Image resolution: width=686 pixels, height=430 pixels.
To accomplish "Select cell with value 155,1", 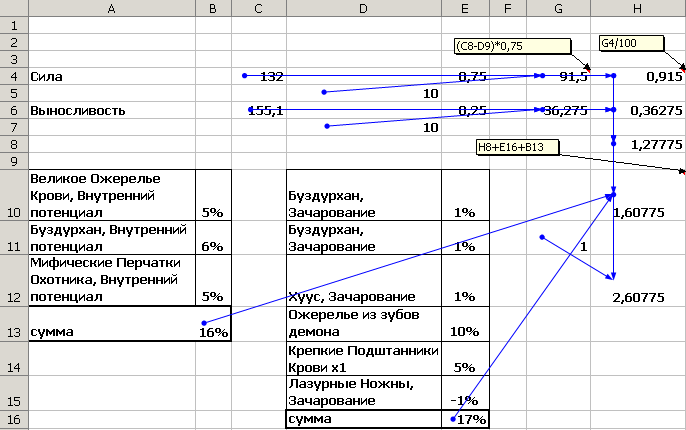I will (259, 110).
